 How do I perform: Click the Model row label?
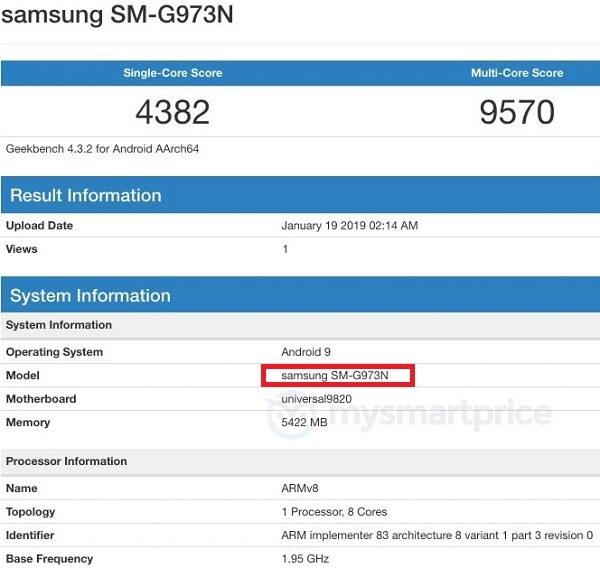coord(23,375)
